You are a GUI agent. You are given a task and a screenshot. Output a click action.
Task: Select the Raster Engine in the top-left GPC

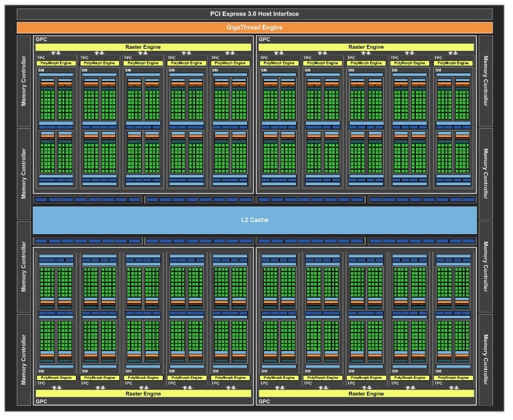tap(142, 46)
